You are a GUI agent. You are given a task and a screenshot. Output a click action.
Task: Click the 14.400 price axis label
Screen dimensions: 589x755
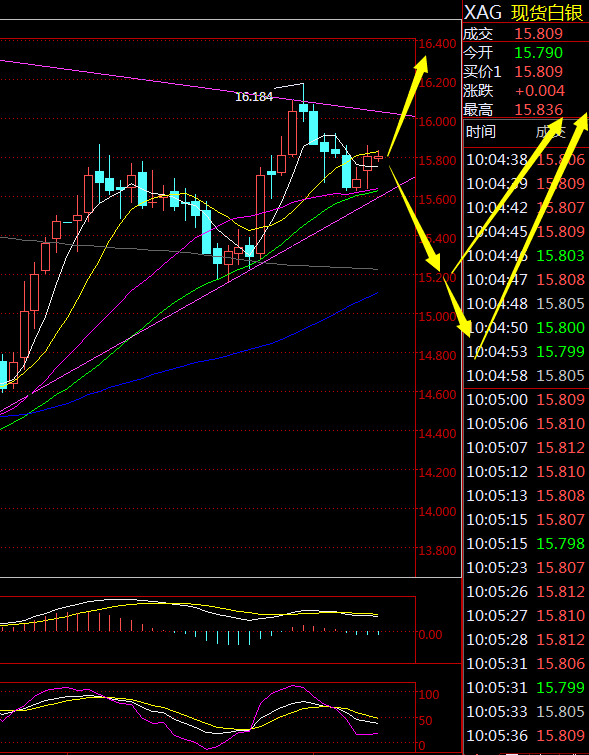437,433
